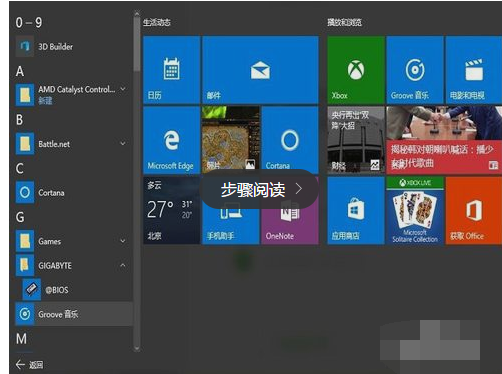Open the Cortana tile
502x374 pixels.
(x=290, y=140)
